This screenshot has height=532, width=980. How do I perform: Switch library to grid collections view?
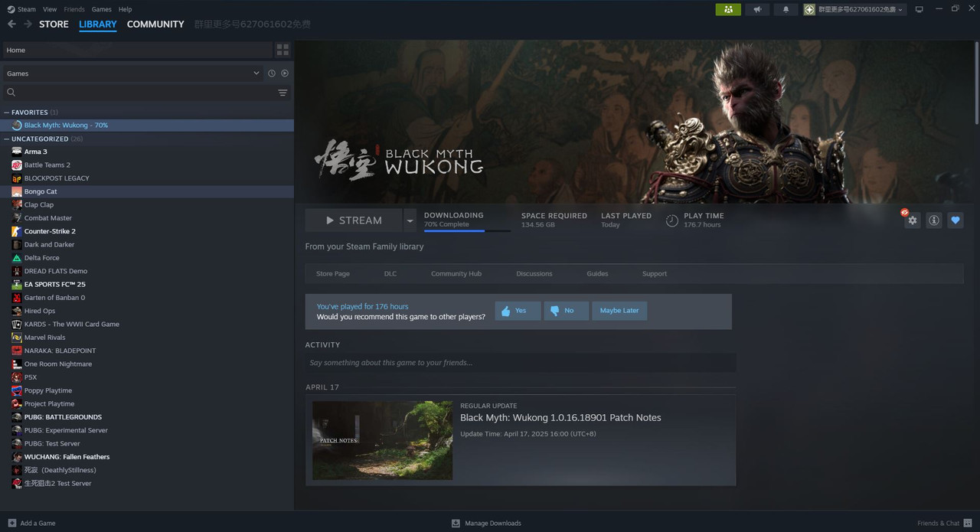tap(283, 50)
